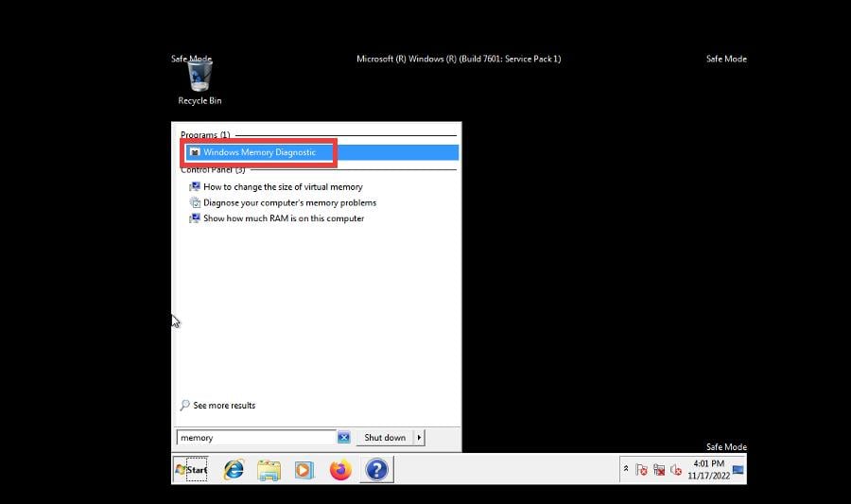Clear the search box with the X button
Viewport: 851px width, 504px height.
[343, 437]
